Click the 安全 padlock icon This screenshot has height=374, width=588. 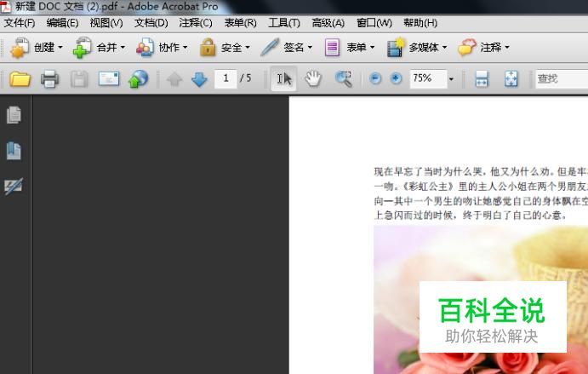tap(208, 48)
